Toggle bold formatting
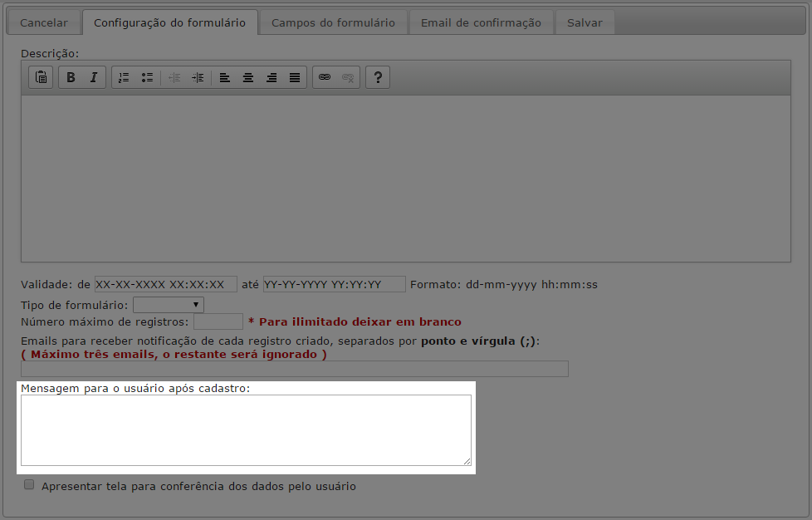This screenshot has height=520, width=812. click(71, 77)
